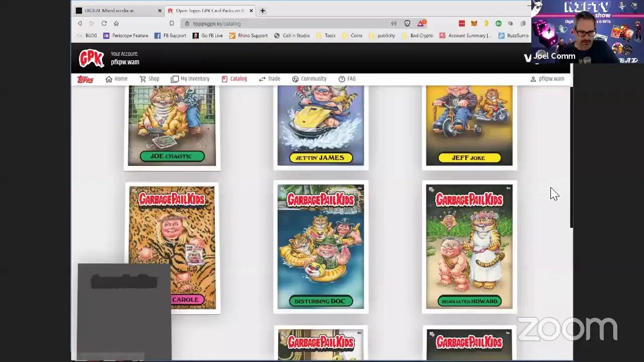
Task: Open the Trade section
Action: 269,79
